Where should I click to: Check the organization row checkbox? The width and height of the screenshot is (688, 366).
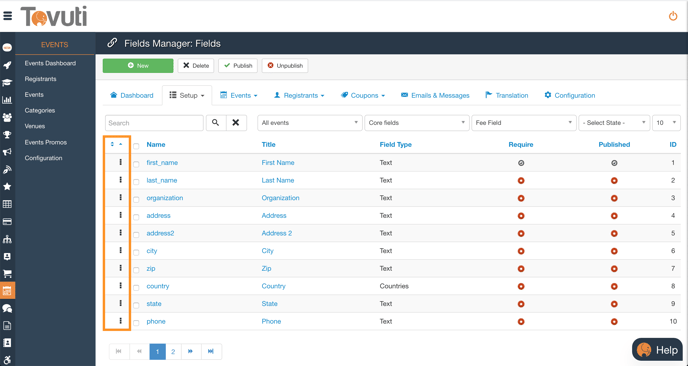point(136,199)
